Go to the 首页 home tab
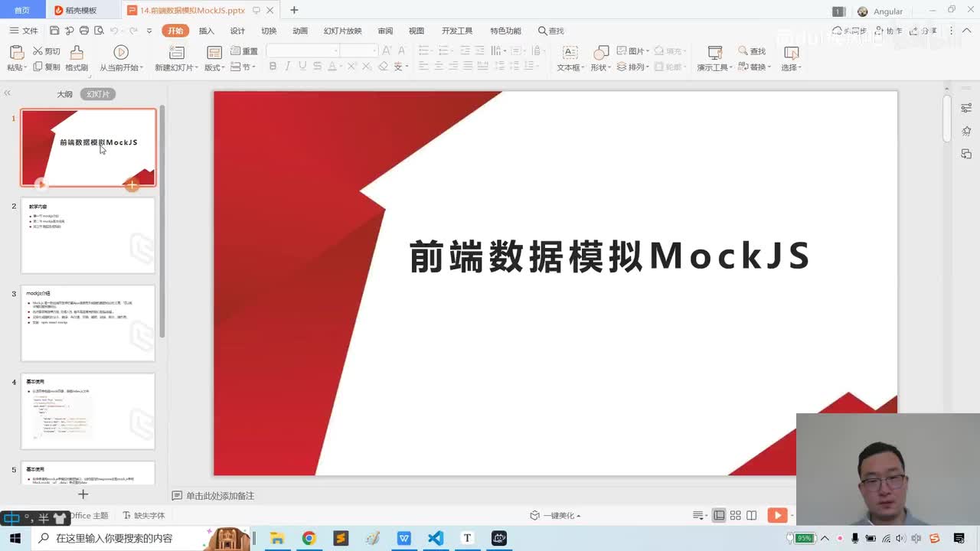This screenshot has width=980, height=551. coord(22,11)
